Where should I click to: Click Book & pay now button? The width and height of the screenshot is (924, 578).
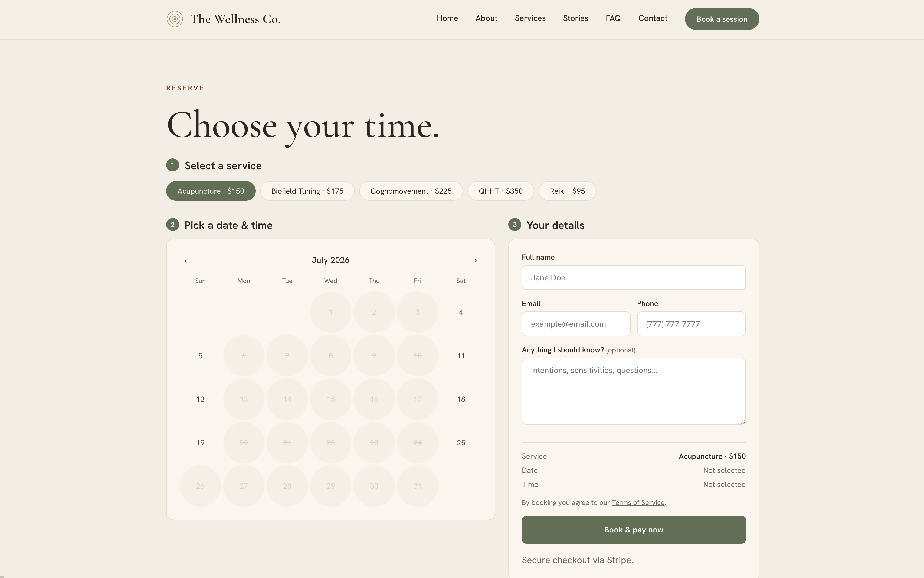[634, 530]
